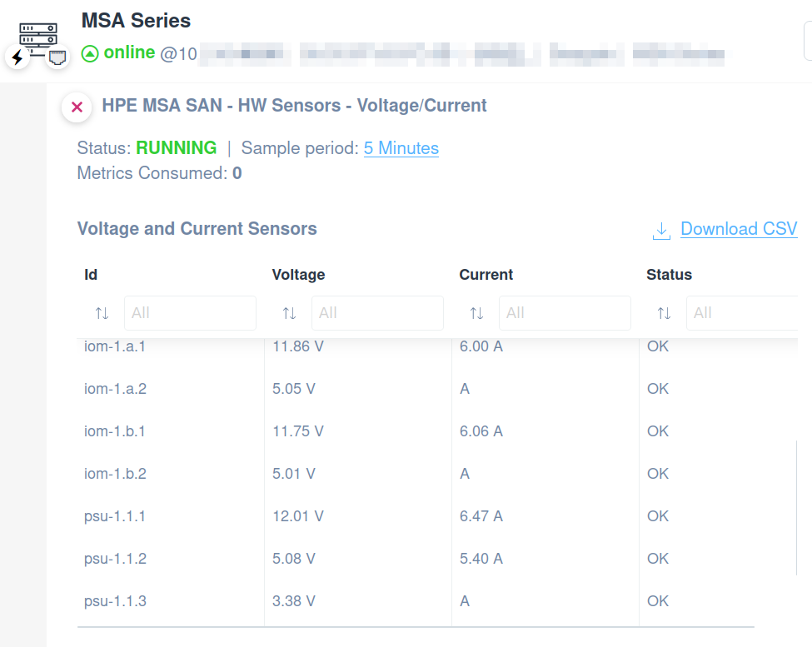The height and width of the screenshot is (647, 812).
Task: Click the 6.47 A current cell
Action: 481,516
